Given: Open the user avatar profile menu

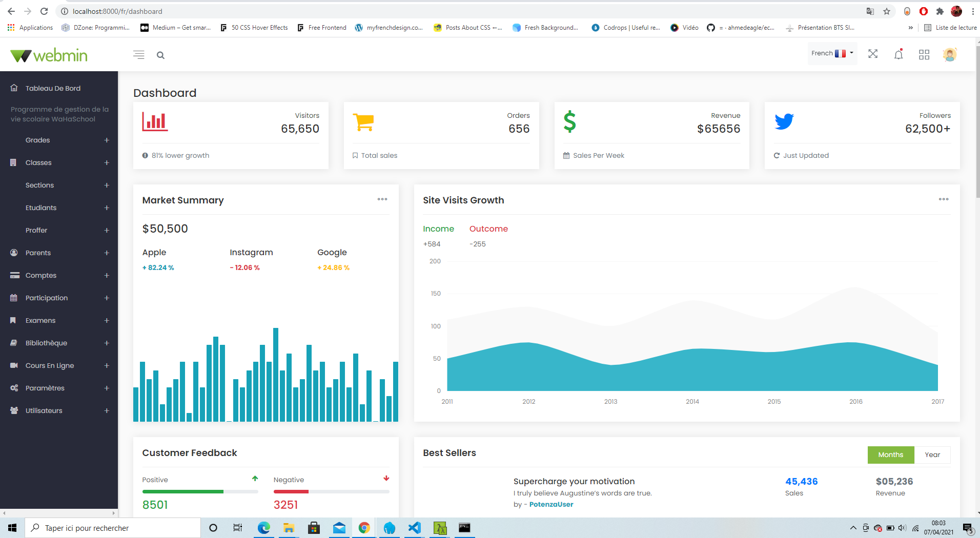Looking at the screenshot, I should point(950,54).
